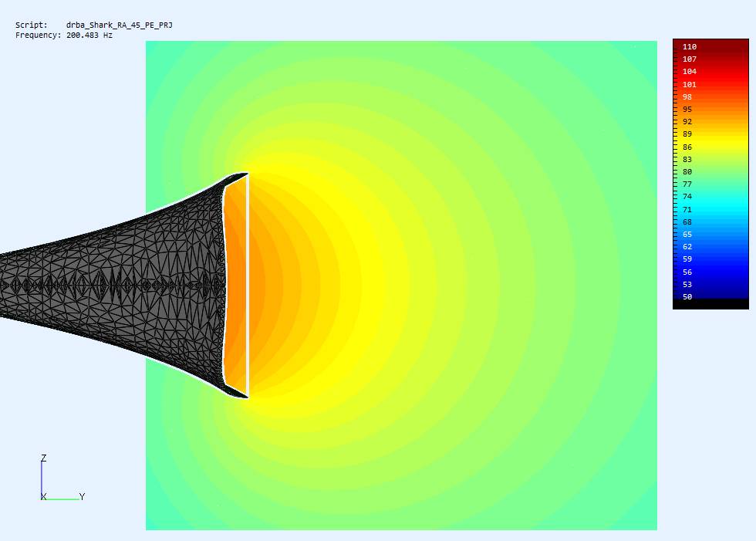Click the 62 label on color legend
Screen dimensions: 756x541
pos(687,246)
